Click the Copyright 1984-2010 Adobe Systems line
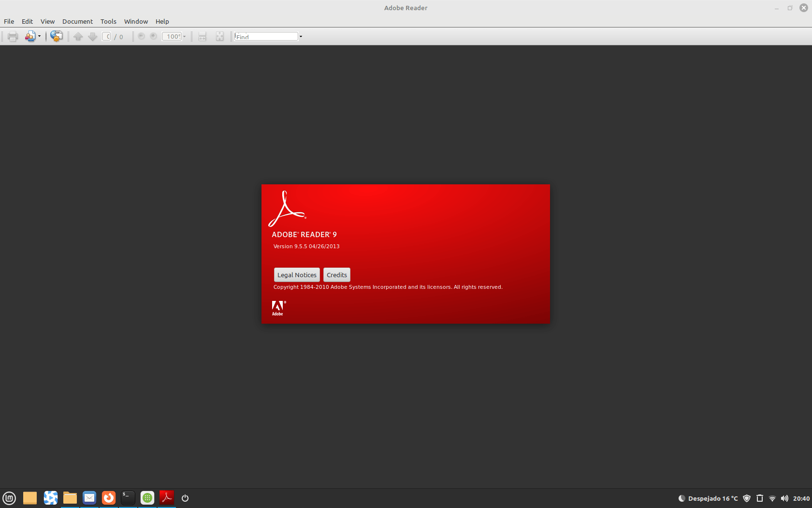 (x=388, y=287)
